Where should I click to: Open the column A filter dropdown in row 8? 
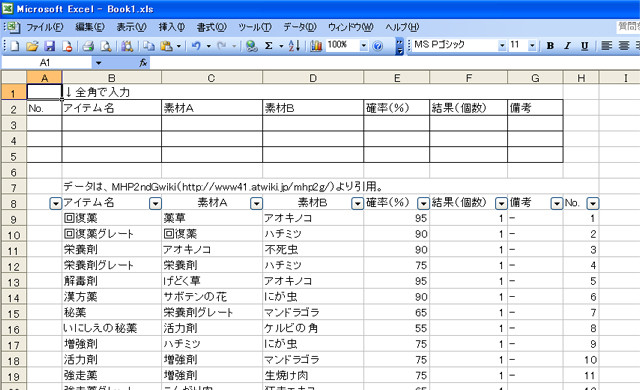[56, 203]
